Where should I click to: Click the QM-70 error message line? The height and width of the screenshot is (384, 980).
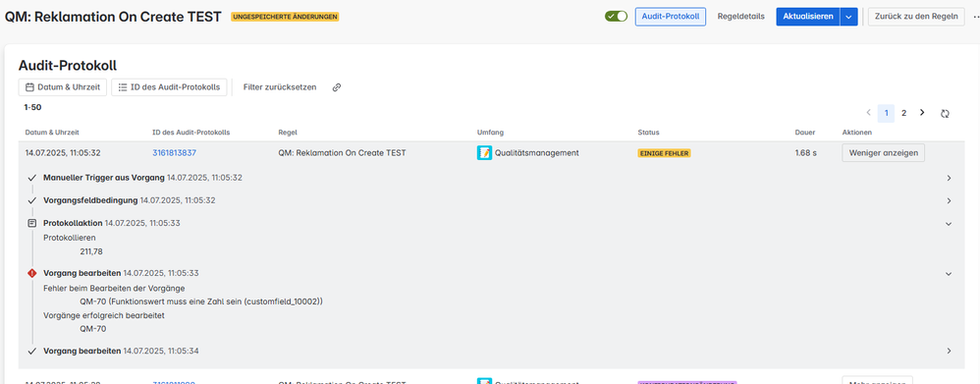tap(201, 302)
